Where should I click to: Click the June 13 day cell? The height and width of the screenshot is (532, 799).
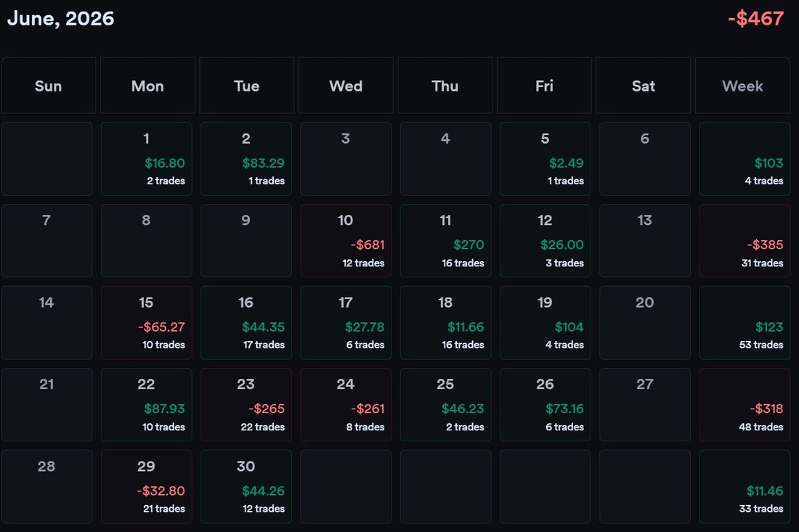coord(645,241)
